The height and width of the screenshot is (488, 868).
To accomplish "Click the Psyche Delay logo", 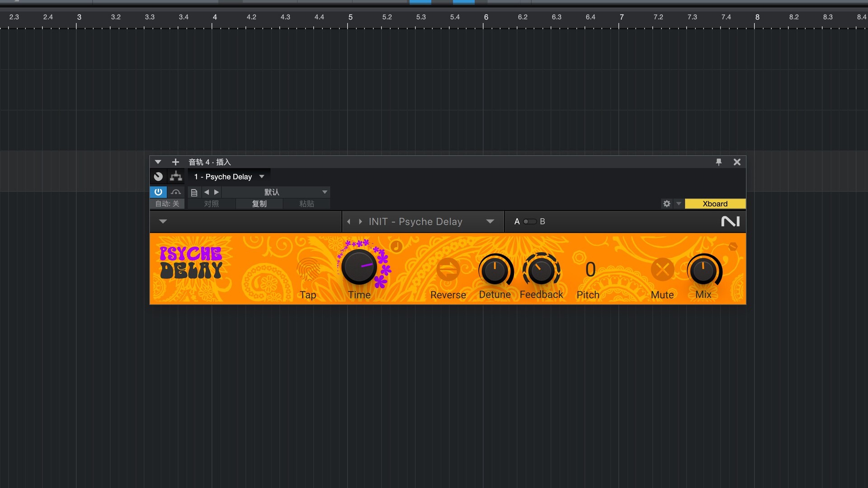I will [x=190, y=263].
